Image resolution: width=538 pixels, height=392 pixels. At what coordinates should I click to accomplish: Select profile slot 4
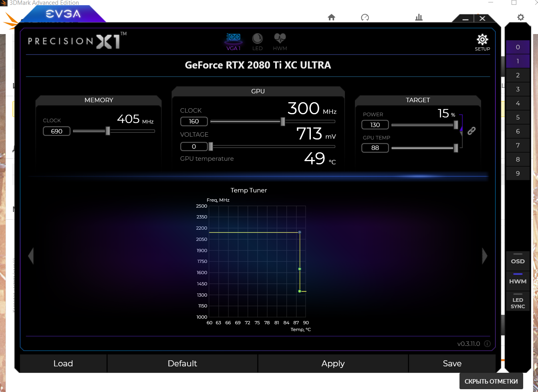point(518,103)
